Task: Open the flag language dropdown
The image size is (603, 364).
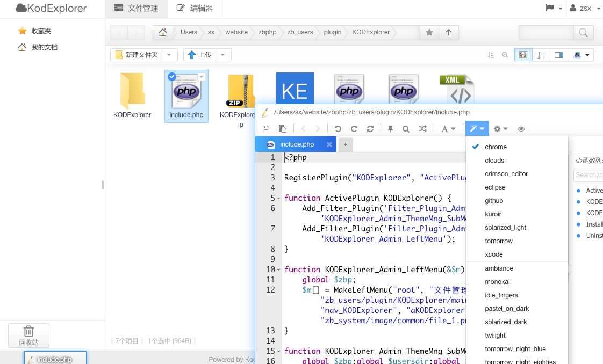Action: point(554,8)
